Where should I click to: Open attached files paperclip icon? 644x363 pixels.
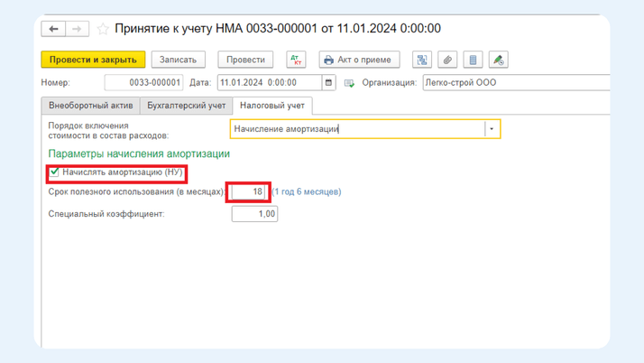tap(446, 60)
